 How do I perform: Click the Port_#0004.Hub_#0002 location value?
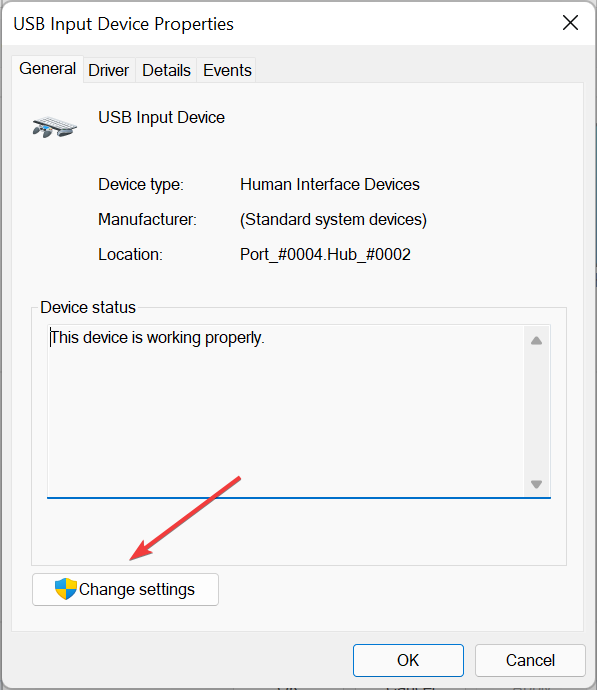coord(325,254)
